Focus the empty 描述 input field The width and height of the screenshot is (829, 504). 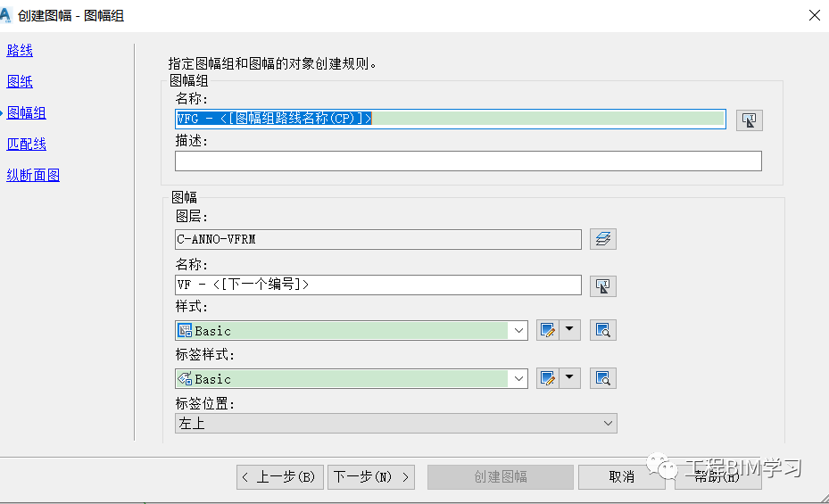click(468, 161)
